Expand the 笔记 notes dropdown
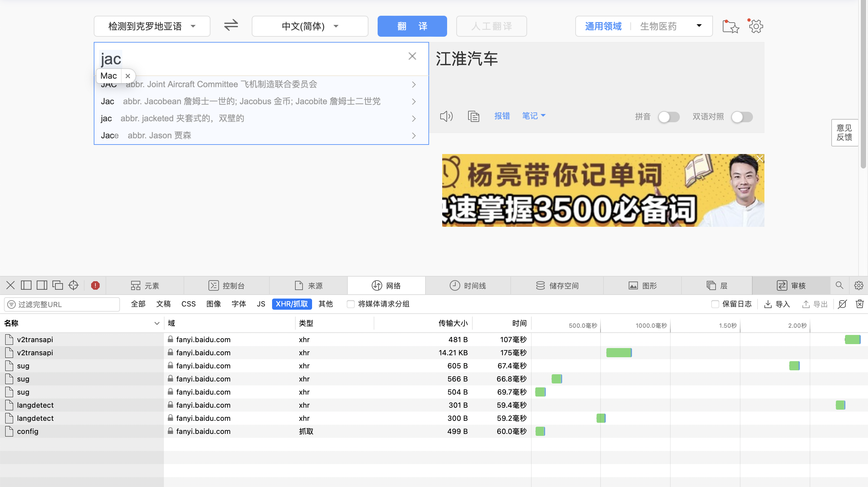This screenshot has width=868, height=487. 533,116
